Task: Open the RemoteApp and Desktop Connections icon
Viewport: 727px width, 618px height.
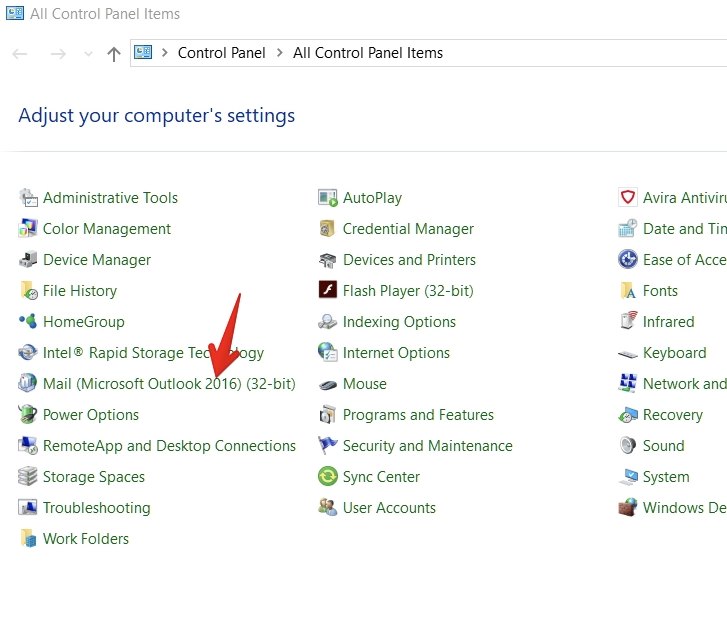Action: [x=28, y=446]
